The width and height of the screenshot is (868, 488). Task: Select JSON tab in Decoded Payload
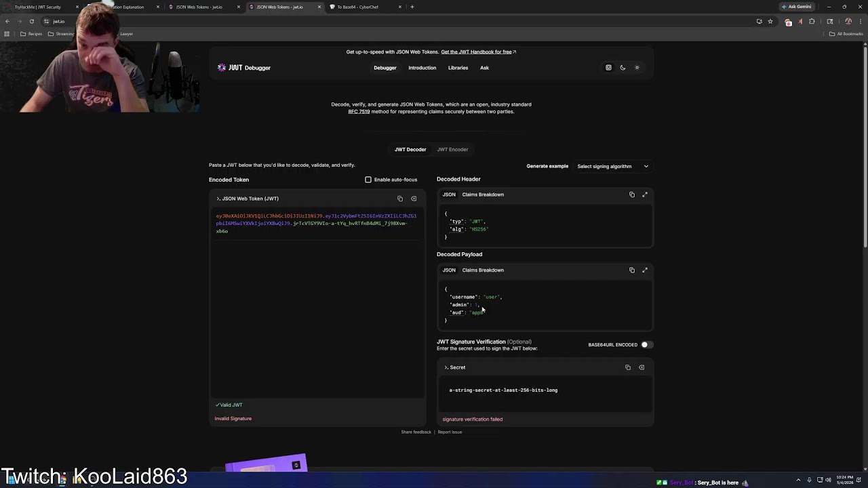[x=449, y=270]
